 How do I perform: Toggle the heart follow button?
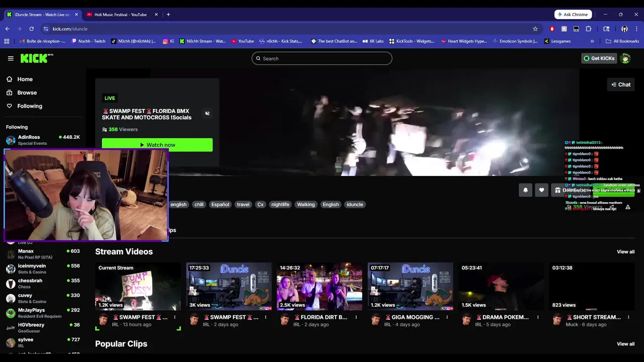(541, 190)
